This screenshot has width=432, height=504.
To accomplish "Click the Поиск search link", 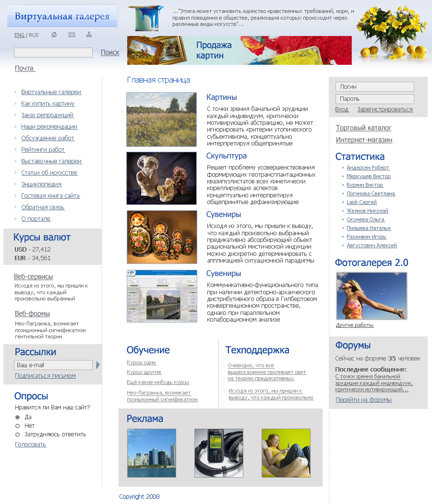I will (x=110, y=52).
